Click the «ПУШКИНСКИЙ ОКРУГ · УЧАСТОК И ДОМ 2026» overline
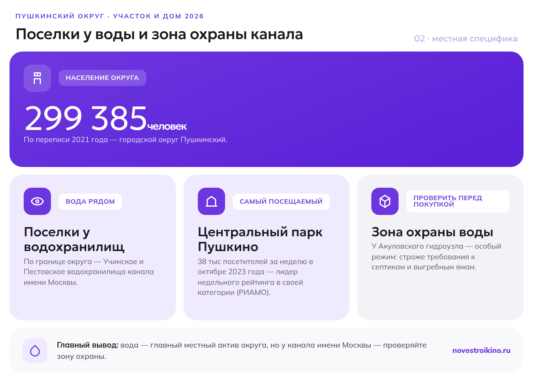Image resolution: width=533 pixels, height=392 pixels. coord(110,16)
